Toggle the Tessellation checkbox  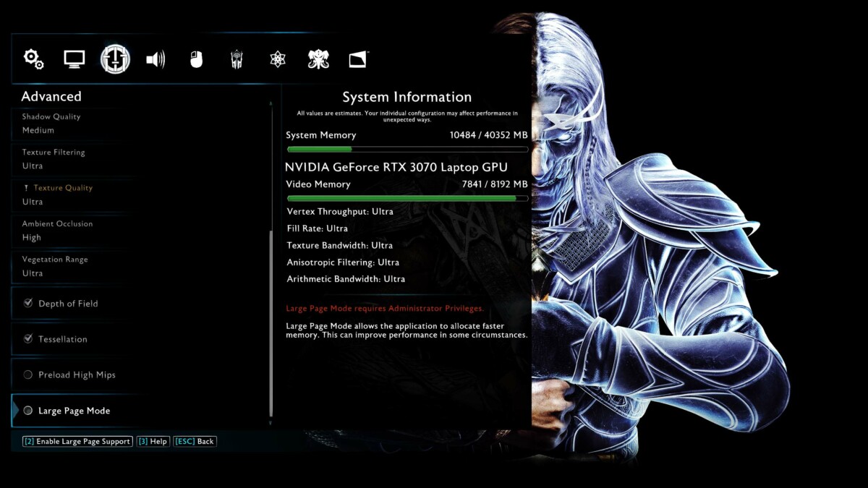28,338
